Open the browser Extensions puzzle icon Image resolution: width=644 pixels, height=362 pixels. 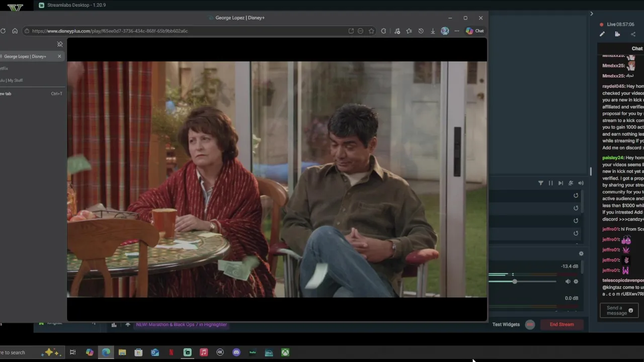pyautogui.click(x=383, y=31)
